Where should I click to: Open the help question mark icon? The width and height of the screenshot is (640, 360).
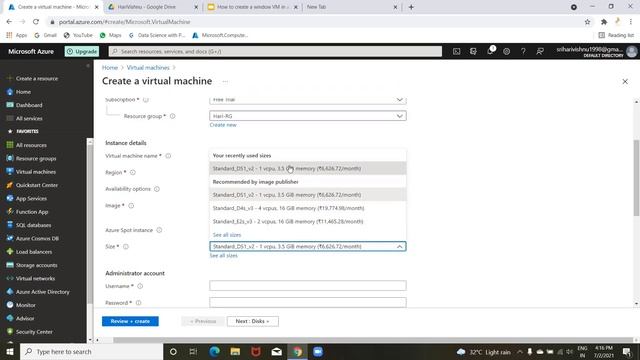coord(523,51)
